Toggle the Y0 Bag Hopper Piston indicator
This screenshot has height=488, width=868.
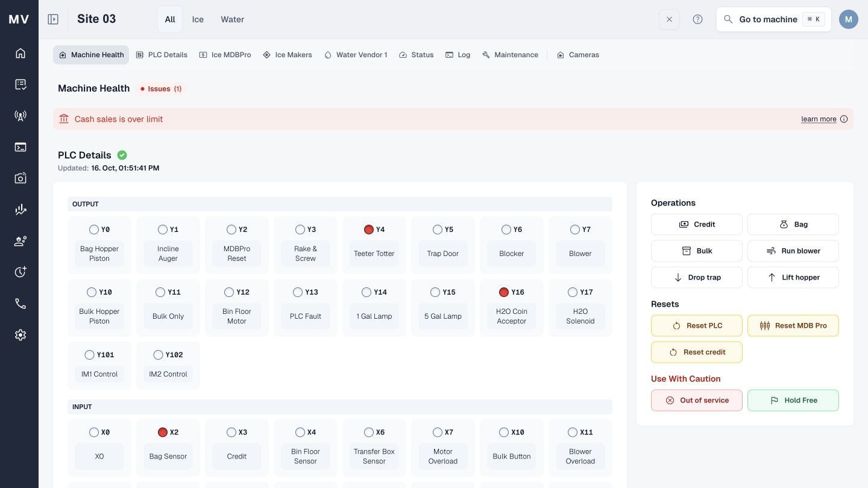tap(93, 230)
